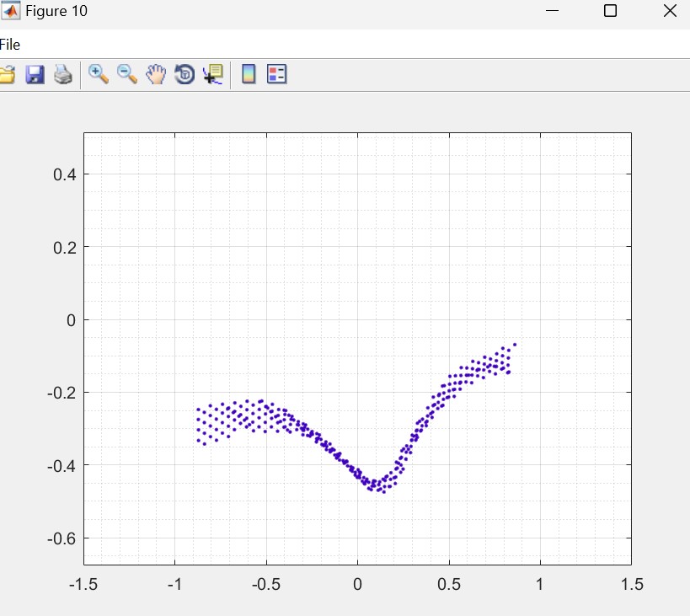
Task: Minimize the Figure 10 window
Action: 553,11
